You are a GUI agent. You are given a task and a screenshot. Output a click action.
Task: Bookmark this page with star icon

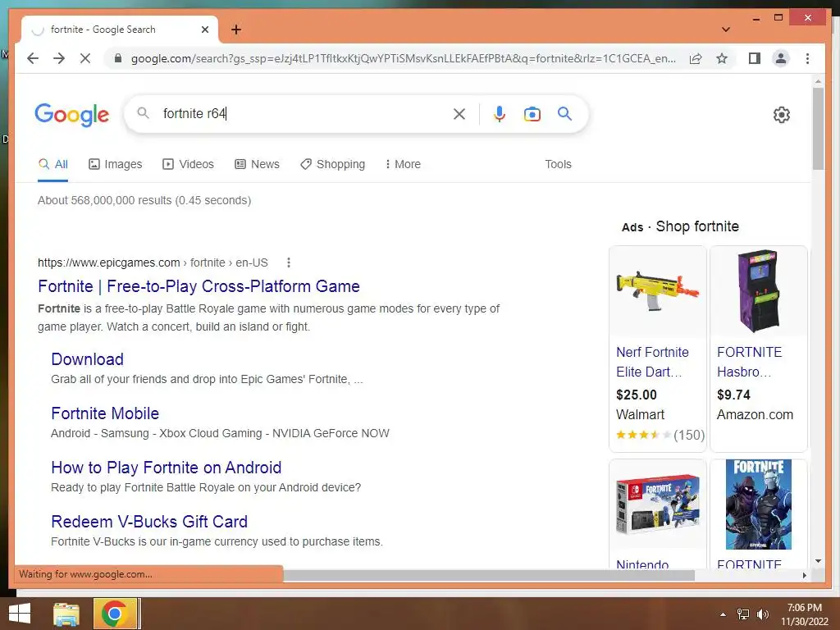coord(722,58)
